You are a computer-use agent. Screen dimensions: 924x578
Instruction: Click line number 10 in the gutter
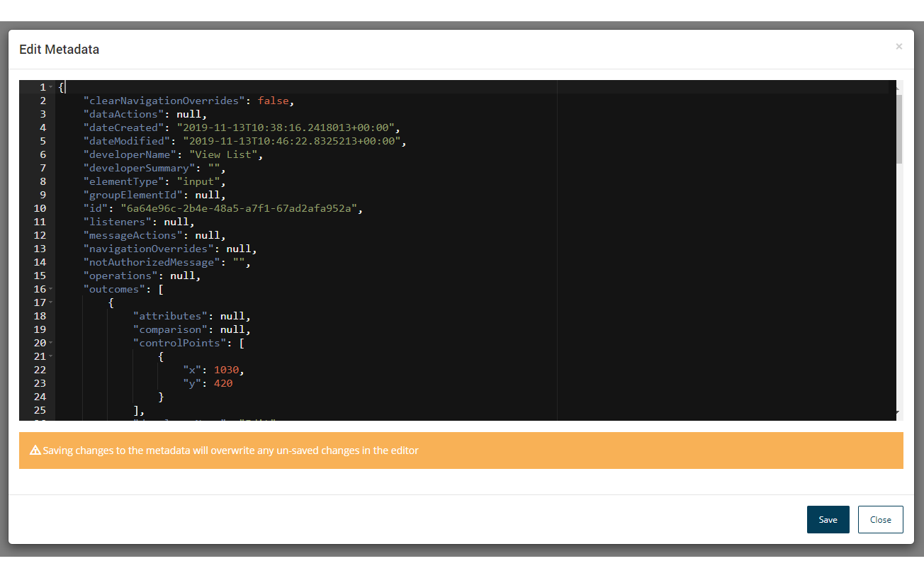point(39,208)
